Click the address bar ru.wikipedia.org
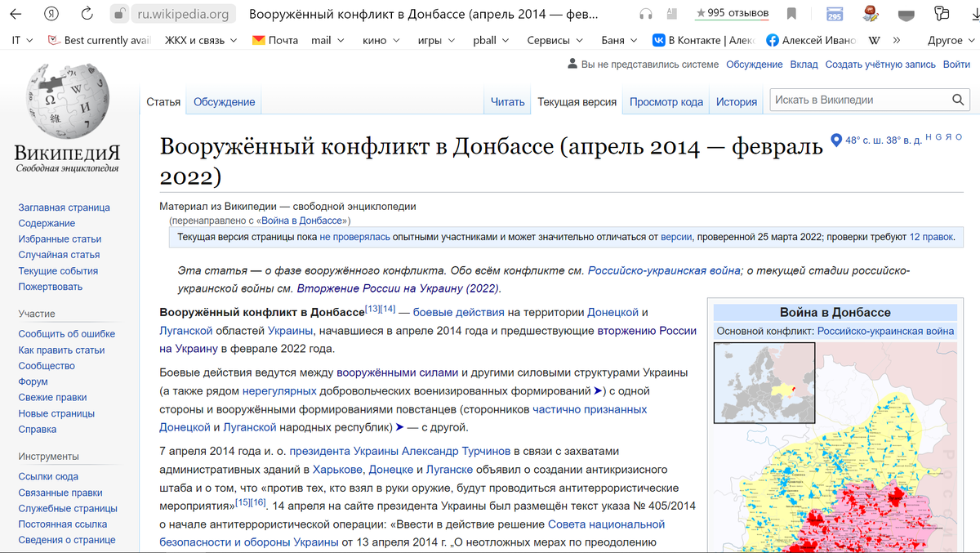Screen dimensions: 980x553 (184, 14)
